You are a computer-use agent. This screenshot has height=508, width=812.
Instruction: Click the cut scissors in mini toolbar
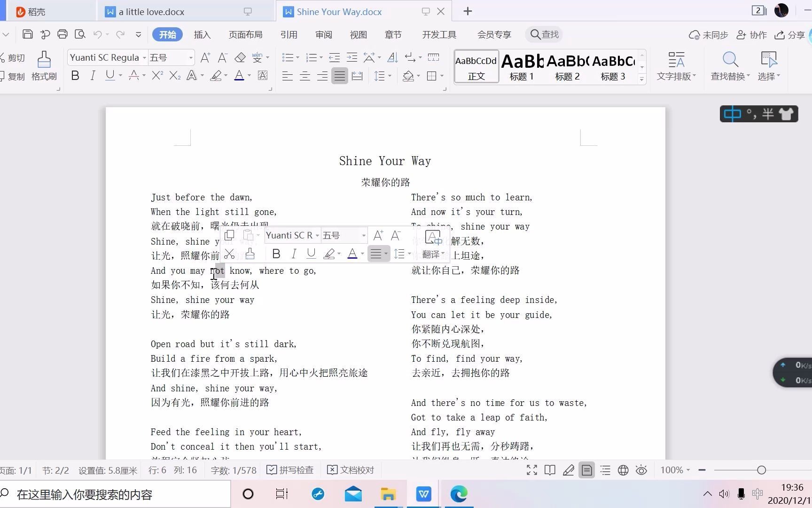click(229, 254)
